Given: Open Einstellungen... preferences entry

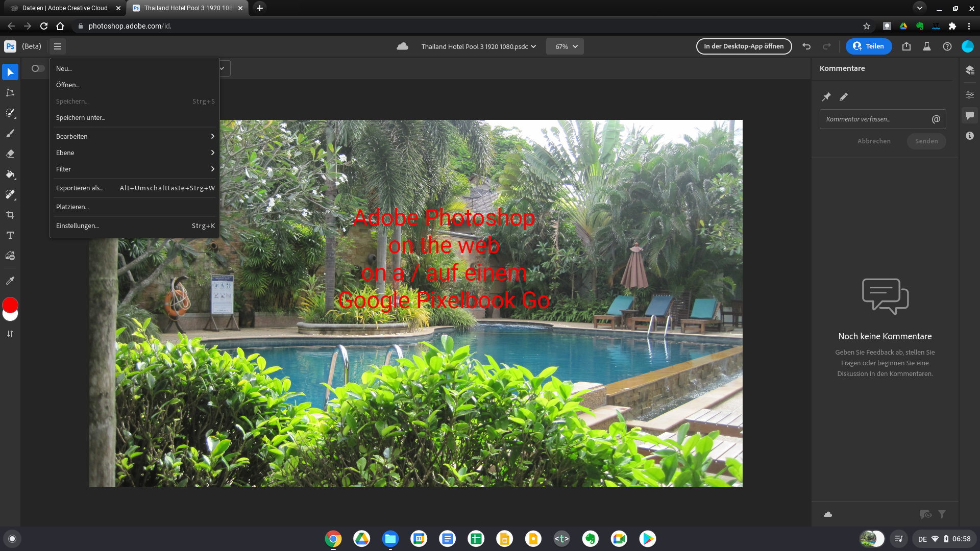Looking at the screenshot, I should pos(135,226).
